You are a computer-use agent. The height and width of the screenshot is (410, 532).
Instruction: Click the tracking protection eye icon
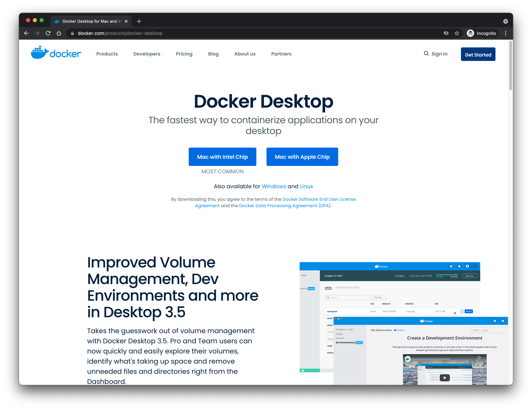coord(446,33)
